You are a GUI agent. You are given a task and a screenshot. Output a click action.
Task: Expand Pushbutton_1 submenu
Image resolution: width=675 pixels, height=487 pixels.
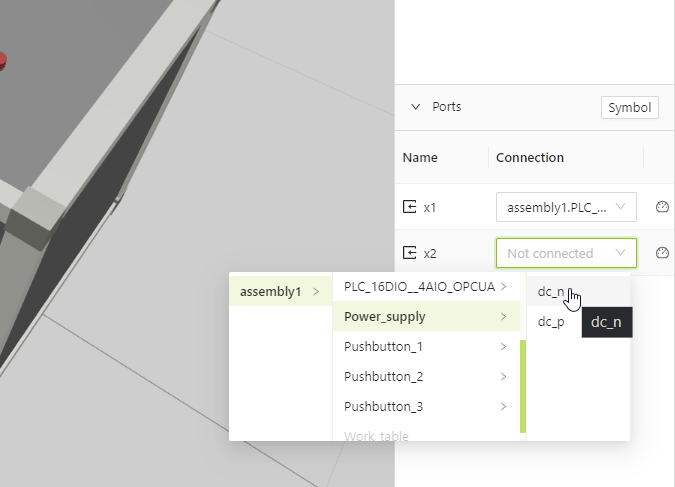click(x=426, y=347)
